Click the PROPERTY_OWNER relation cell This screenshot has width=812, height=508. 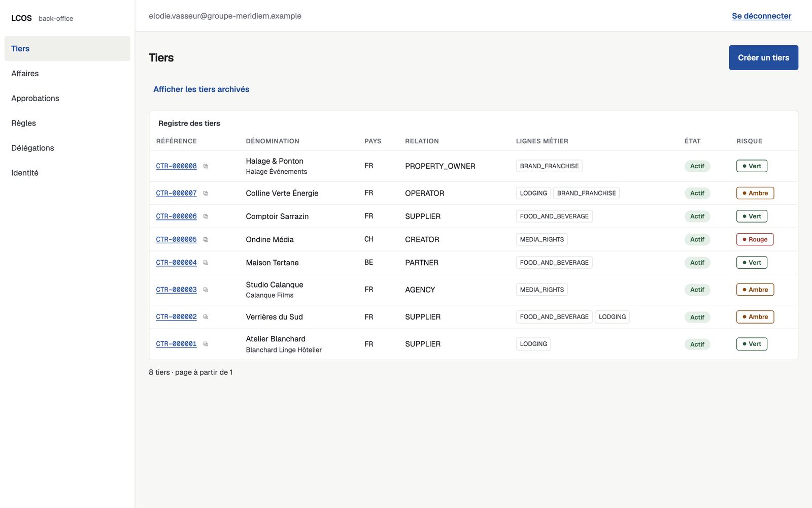pyautogui.click(x=440, y=166)
